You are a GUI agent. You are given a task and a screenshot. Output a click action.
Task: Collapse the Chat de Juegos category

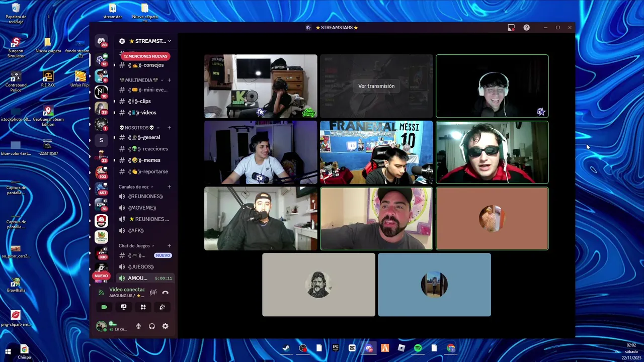click(x=136, y=246)
